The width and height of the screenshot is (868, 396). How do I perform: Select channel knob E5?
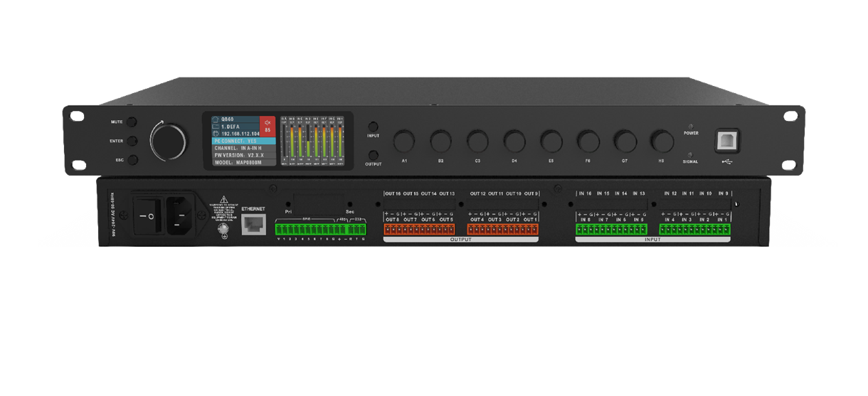[x=551, y=140]
